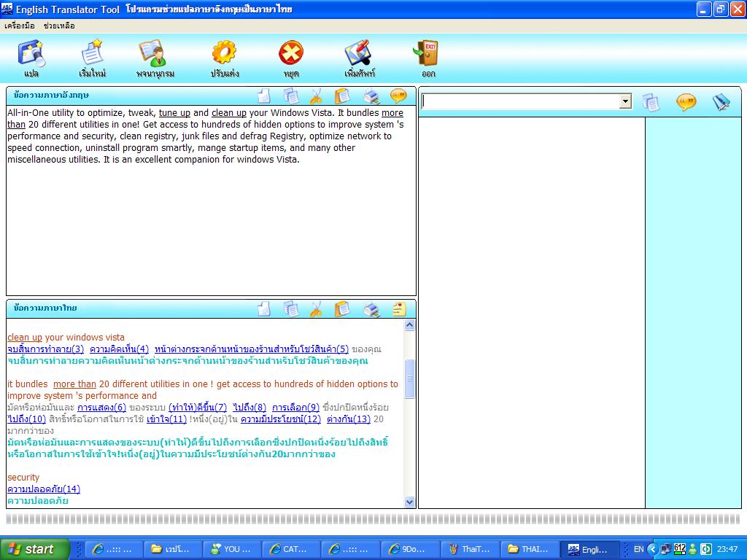
Task: Switch to the YOU... taskbar window
Action: 231,549
